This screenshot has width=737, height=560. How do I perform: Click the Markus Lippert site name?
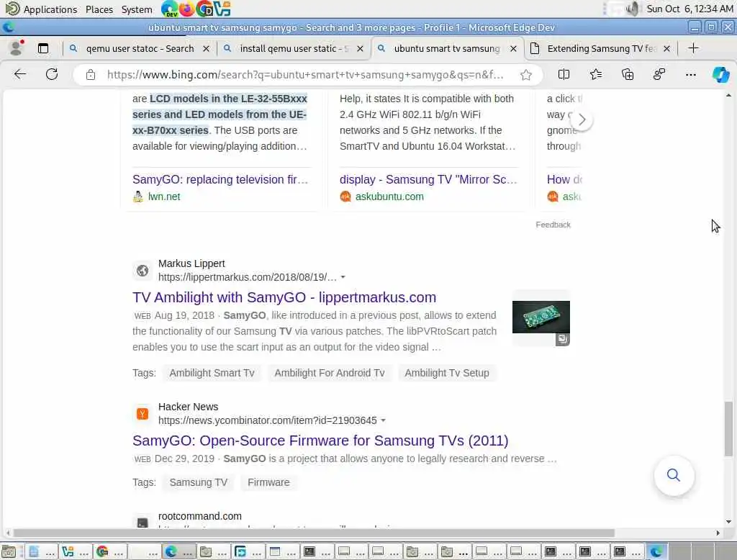tap(191, 263)
